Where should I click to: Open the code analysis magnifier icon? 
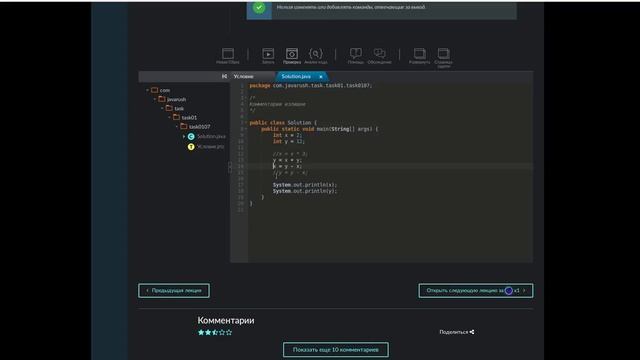pyautogui.click(x=316, y=54)
